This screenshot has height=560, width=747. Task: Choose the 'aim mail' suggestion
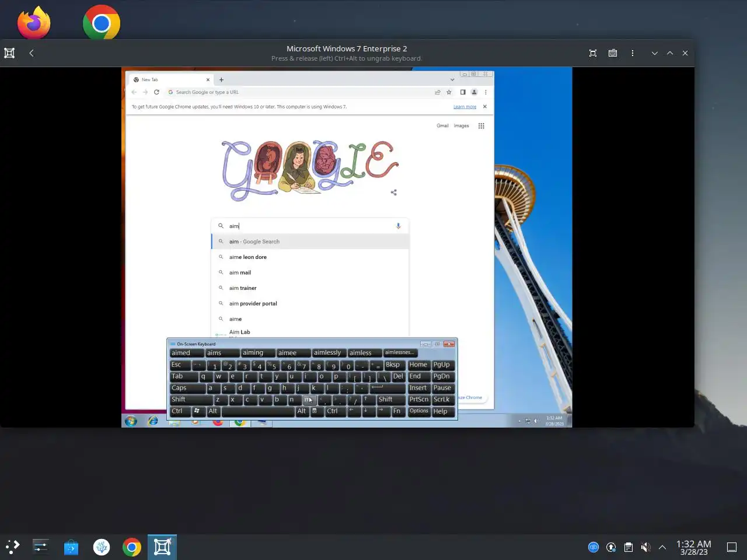[x=310, y=272]
